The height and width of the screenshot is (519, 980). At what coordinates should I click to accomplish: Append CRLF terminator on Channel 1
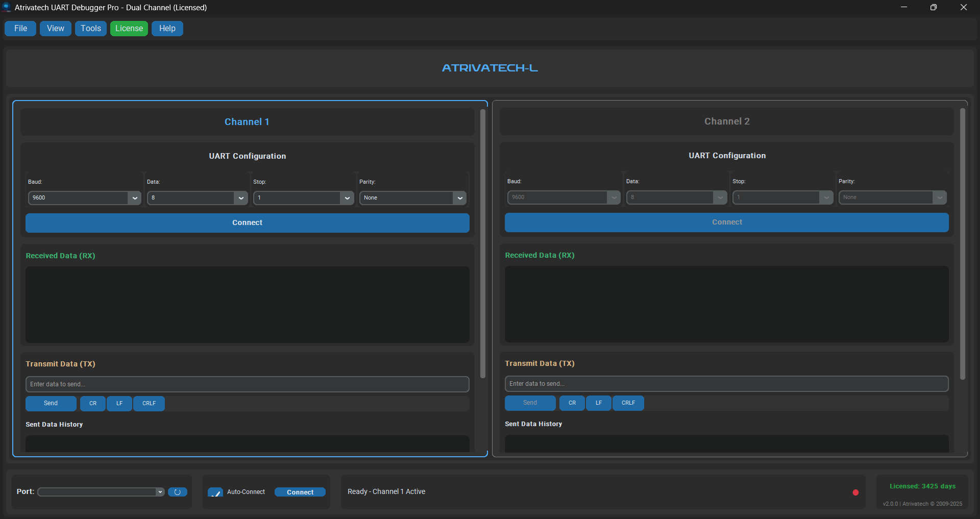149,403
